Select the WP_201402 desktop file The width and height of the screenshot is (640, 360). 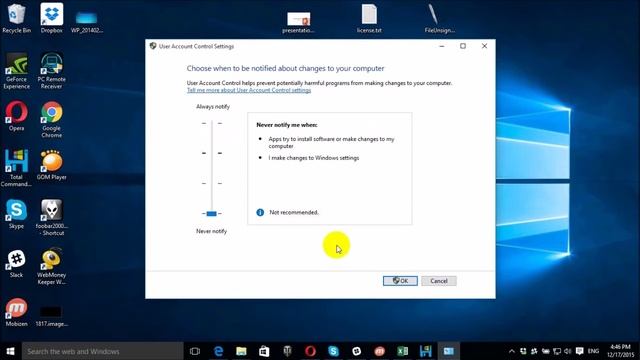point(87,22)
